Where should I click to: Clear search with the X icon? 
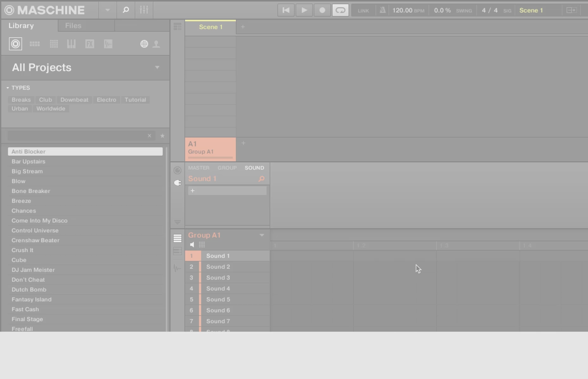(149, 136)
